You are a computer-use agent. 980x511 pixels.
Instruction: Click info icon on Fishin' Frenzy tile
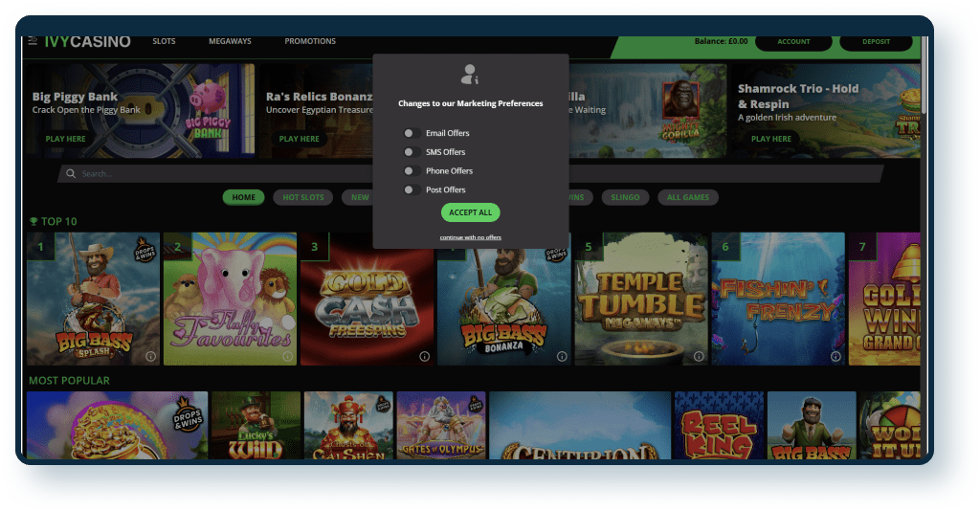pyautogui.click(x=835, y=356)
